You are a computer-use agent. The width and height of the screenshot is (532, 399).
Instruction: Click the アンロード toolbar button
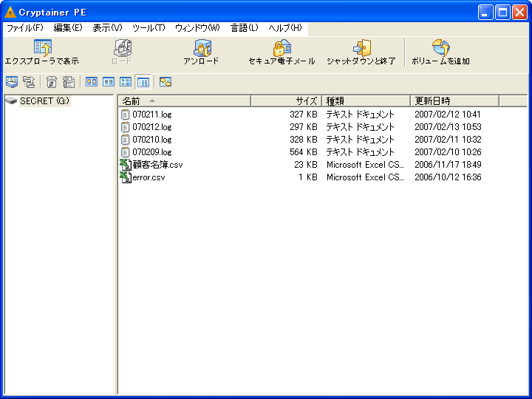(x=201, y=52)
